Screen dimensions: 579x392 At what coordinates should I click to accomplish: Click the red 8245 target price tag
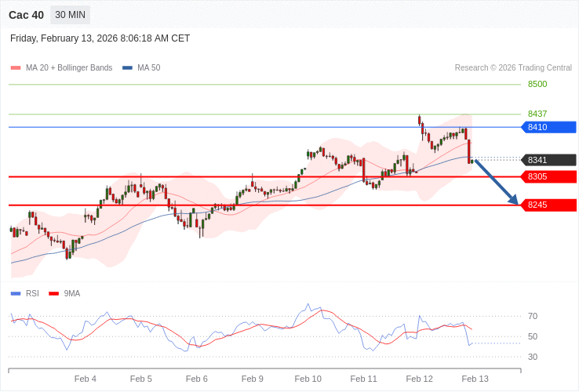[x=548, y=205]
